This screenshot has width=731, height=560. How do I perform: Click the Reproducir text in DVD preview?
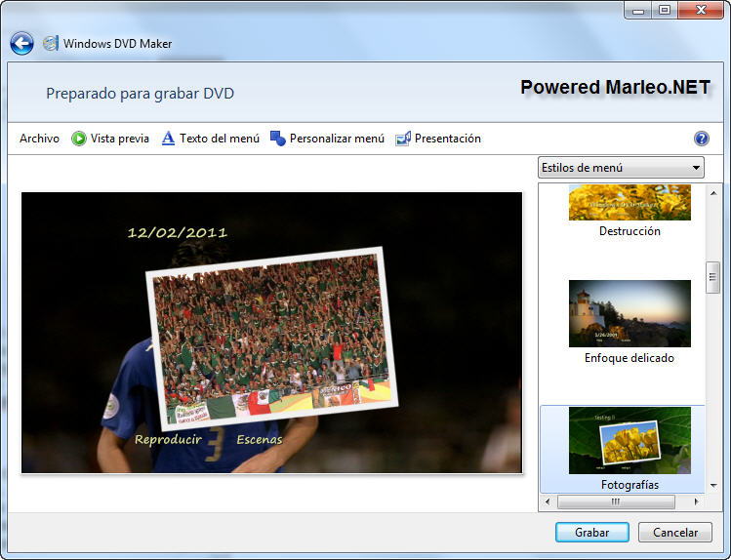coord(168,439)
